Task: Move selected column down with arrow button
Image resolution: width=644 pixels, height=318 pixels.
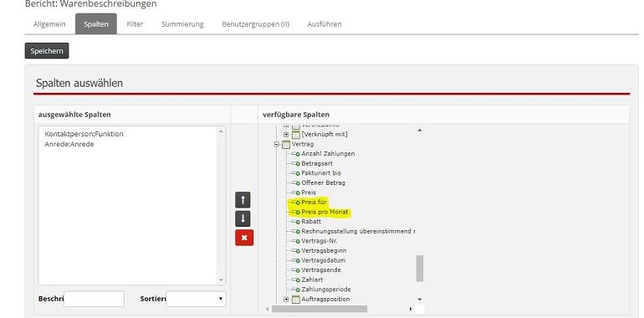Action: click(243, 218)
